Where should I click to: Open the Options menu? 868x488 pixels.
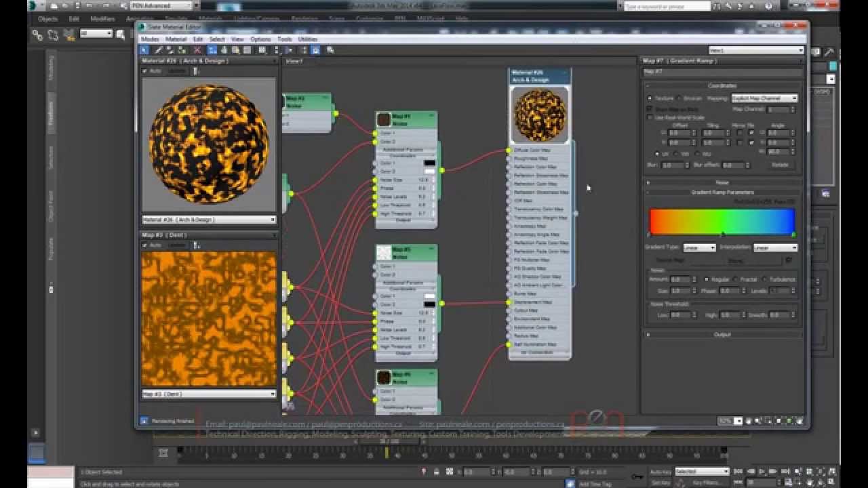(260, 39)
